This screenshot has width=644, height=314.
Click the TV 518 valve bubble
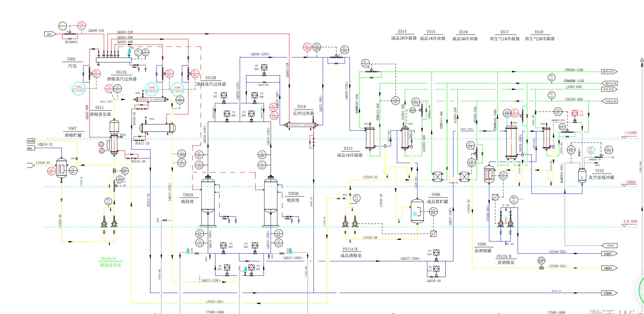[365, 63]
